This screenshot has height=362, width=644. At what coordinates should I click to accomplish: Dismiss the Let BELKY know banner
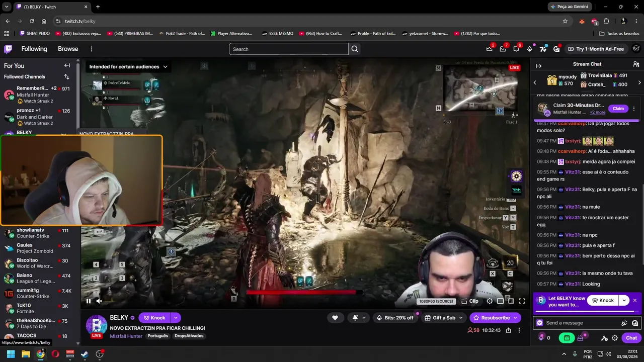coord(635,300)
